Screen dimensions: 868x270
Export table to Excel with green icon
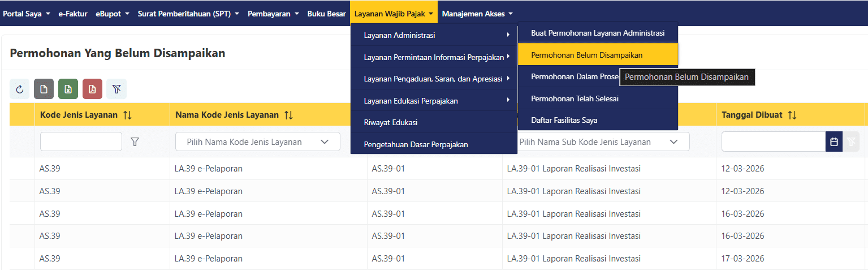click(68, 89)
